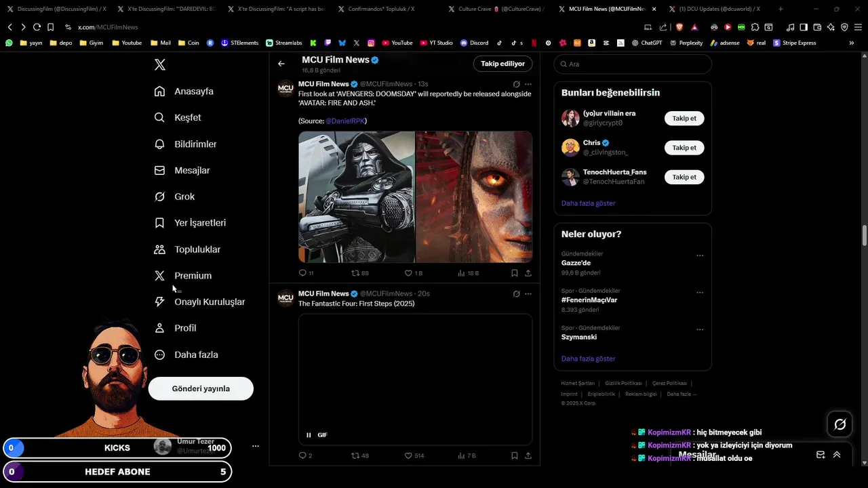The image size is (868, 488).
Task: Repost the Avengers Doomsday post
Action: [359, 273]
